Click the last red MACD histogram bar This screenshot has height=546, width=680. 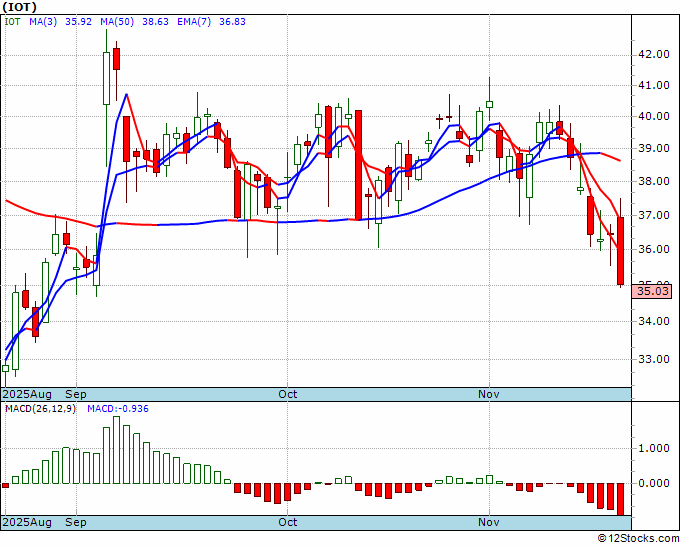click(621, 499)
